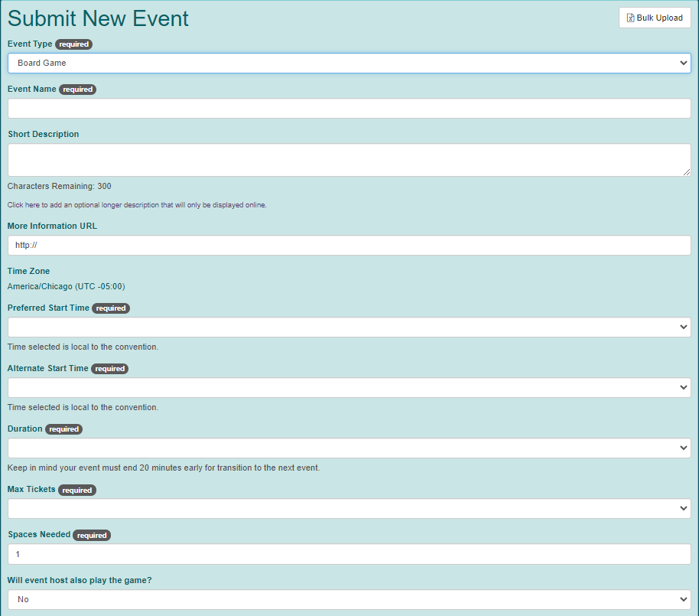The image size is (699, 616).
Task: Click the 20 minutes early transition note
Action: click(x=164, y=468)
